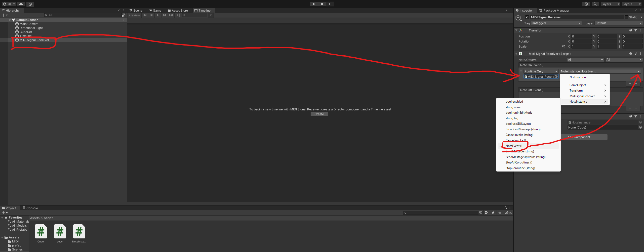Jump Timeline to the end frame
644x252 pixels.
[x=171, y=15]
